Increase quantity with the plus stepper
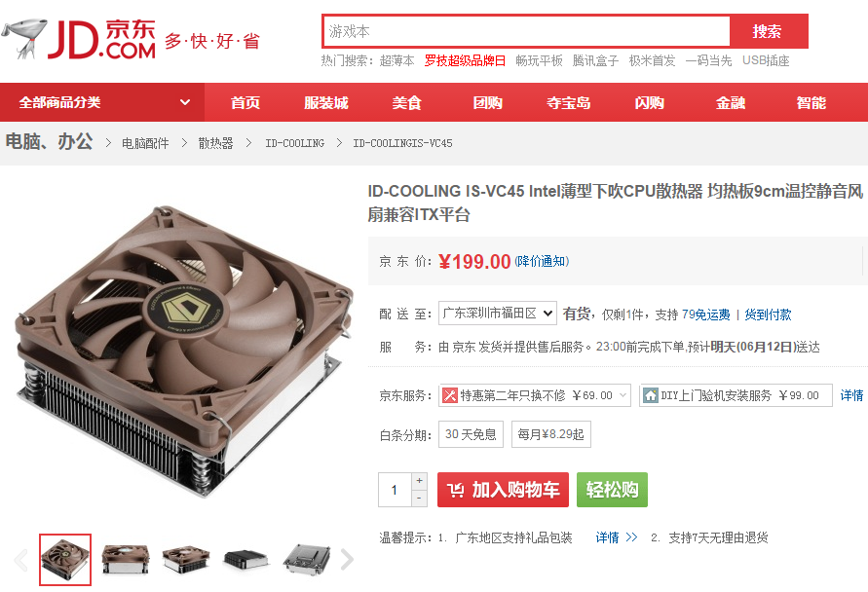This screenshot has height=592, width=868. [419, 481]
